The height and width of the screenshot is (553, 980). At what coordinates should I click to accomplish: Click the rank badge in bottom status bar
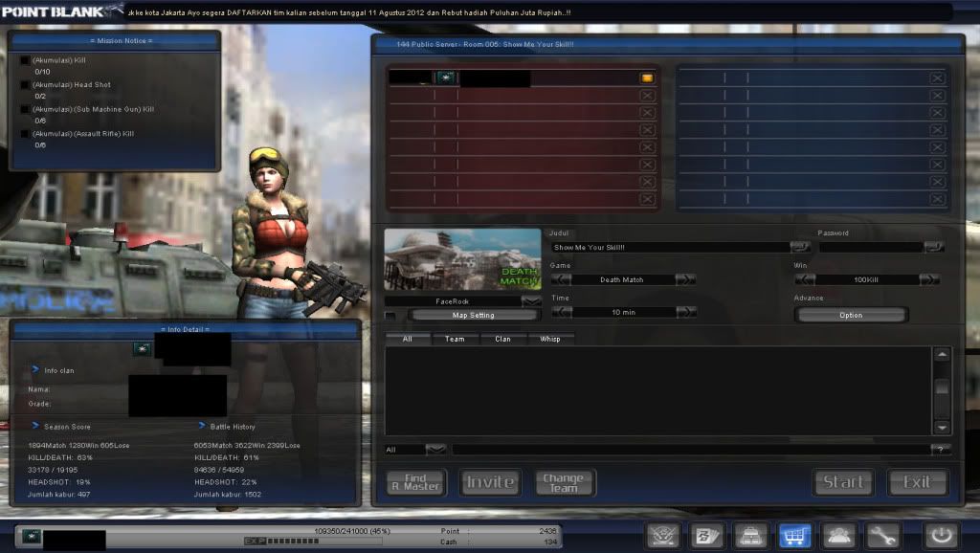[x=32, y=536]
